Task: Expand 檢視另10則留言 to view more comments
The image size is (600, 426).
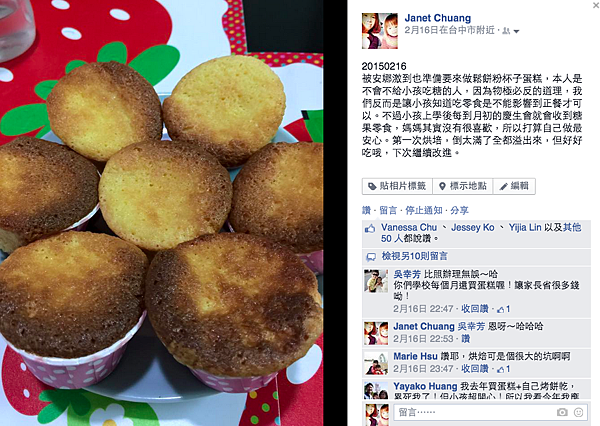Action: [414, 256]
